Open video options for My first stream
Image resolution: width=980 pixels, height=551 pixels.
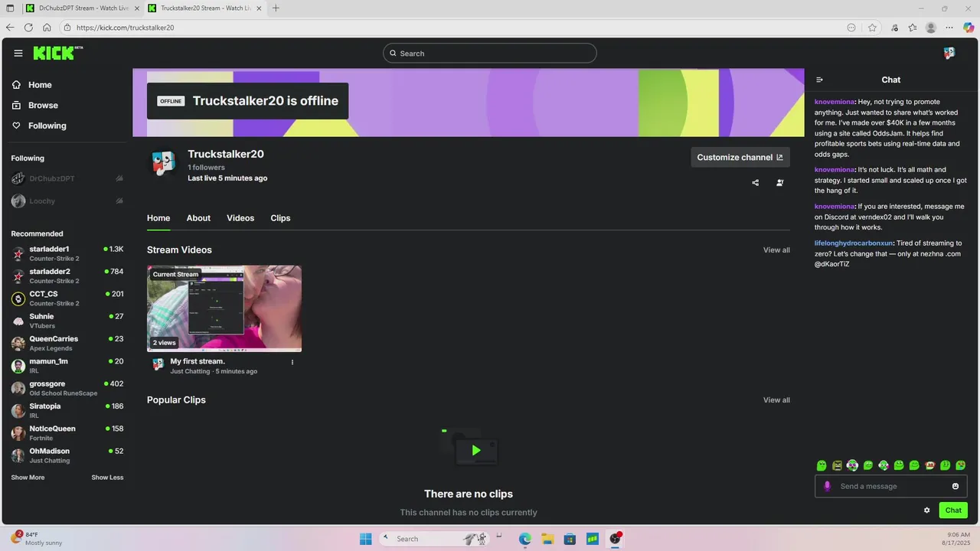292,362
